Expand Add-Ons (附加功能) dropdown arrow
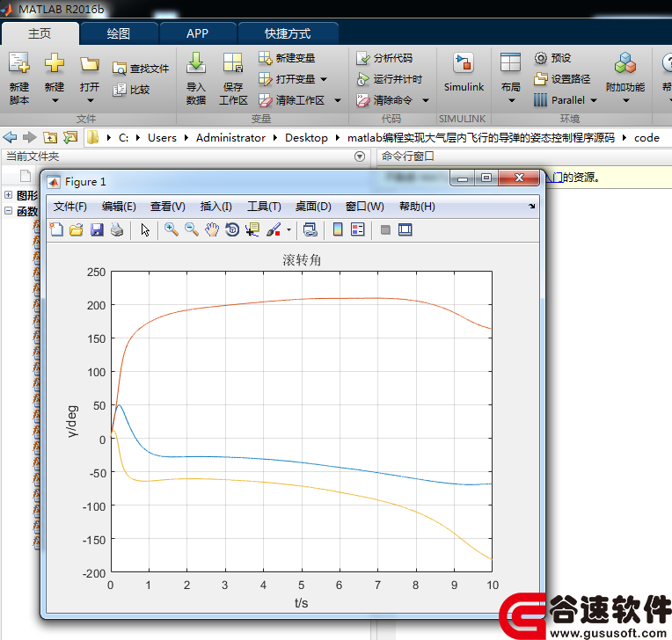 pyautogui.click(x=626, y=101)
